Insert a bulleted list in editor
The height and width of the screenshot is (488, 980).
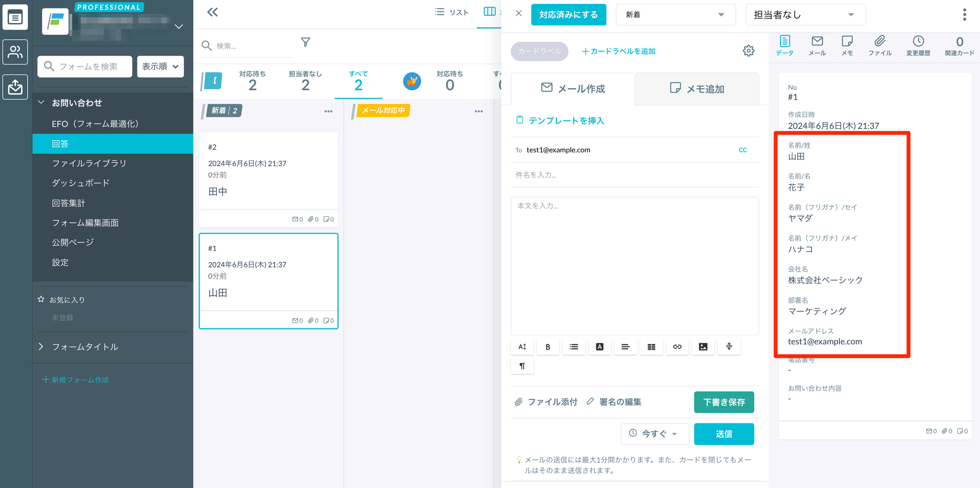coord(574,347)
